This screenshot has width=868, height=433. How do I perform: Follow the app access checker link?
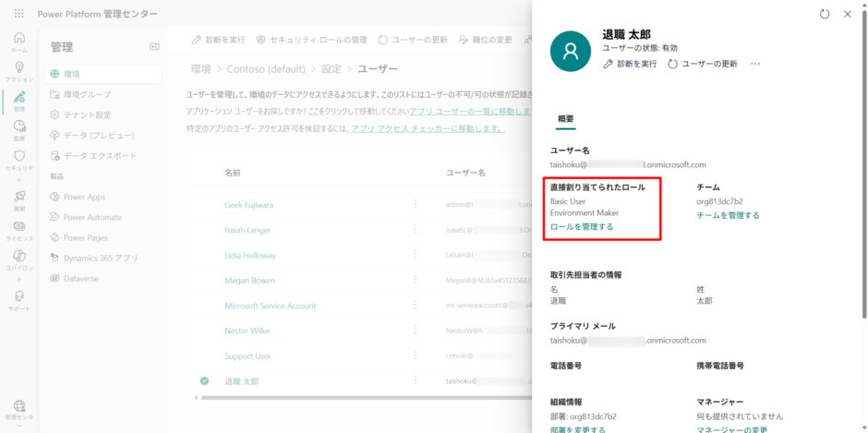[x=428, y=129]
